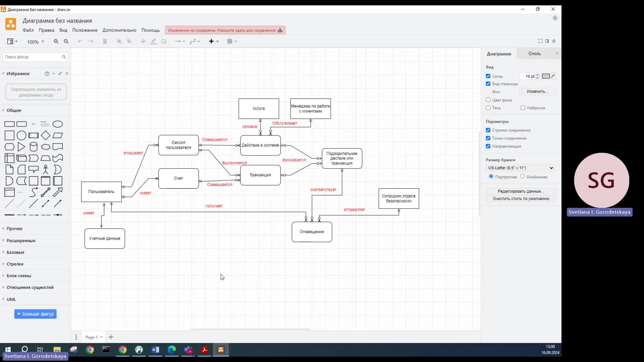Screen dimensions: 644x362
Task: Open the connection arrow style dropdown
Action: point(180,42)
